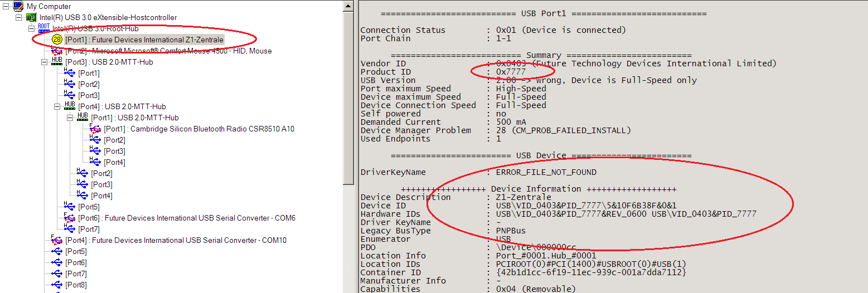The width and height of the screenshot is (868, 293).
Task: Click the ROOT hub icon of Intel Root-Hub
Action: [44, 28]
